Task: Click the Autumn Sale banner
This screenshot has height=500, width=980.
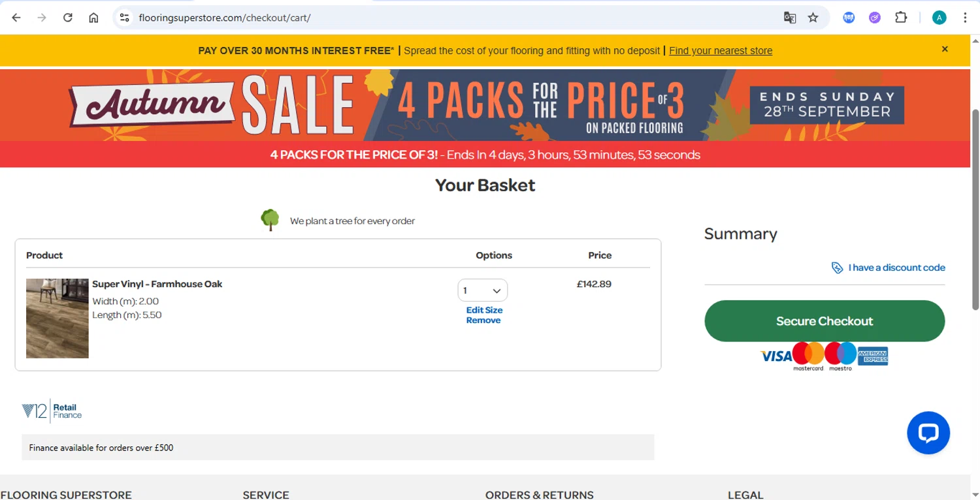Action: [485, 104]
